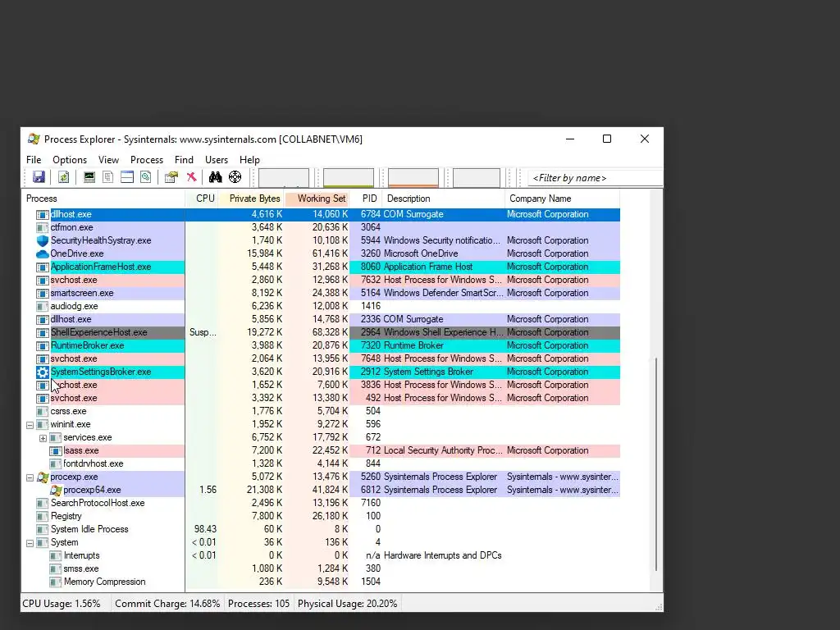Sort by the Working Set column header
840x630 pixels.
click(x=317, y=199)
